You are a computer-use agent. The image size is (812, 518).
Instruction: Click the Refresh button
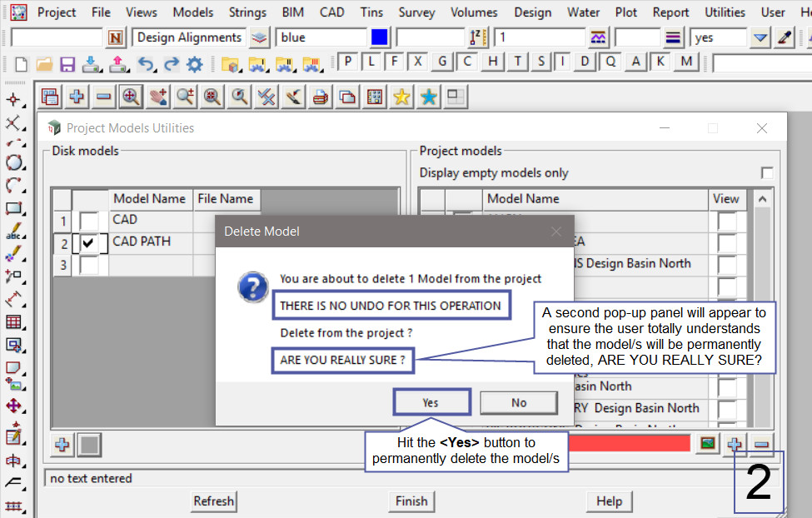(213, 501)
